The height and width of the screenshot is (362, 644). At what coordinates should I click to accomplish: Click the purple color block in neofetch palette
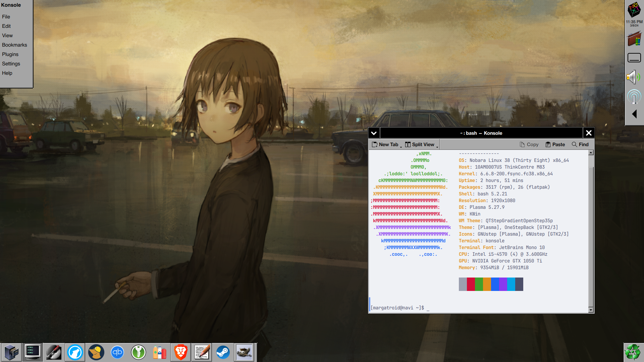tap(503, 284)
